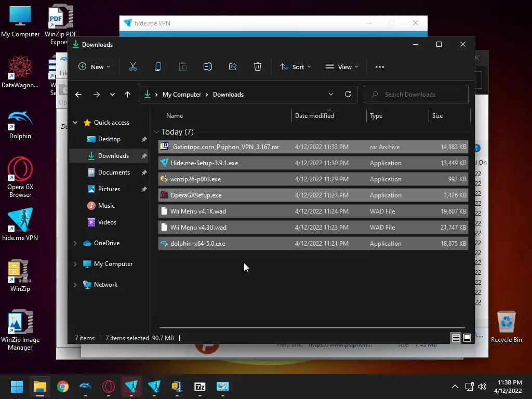Select OperaGXSetup.exe file

313,195
